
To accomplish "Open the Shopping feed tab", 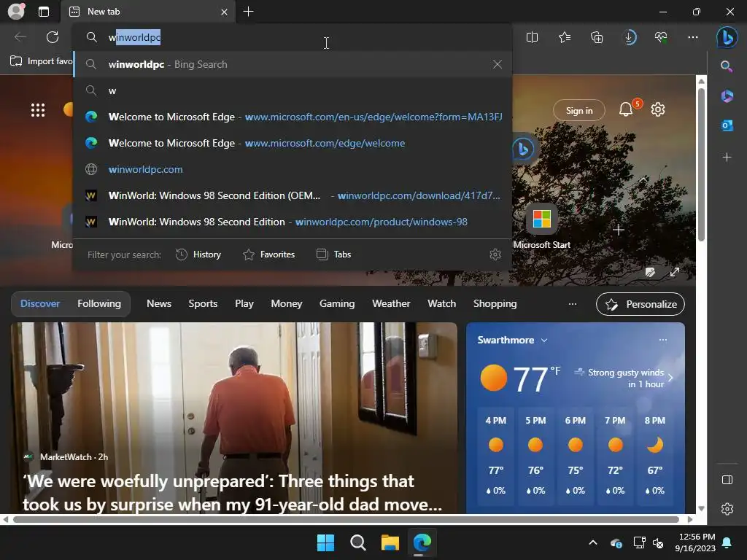I will pyautogui.click(x=495, y=304).
